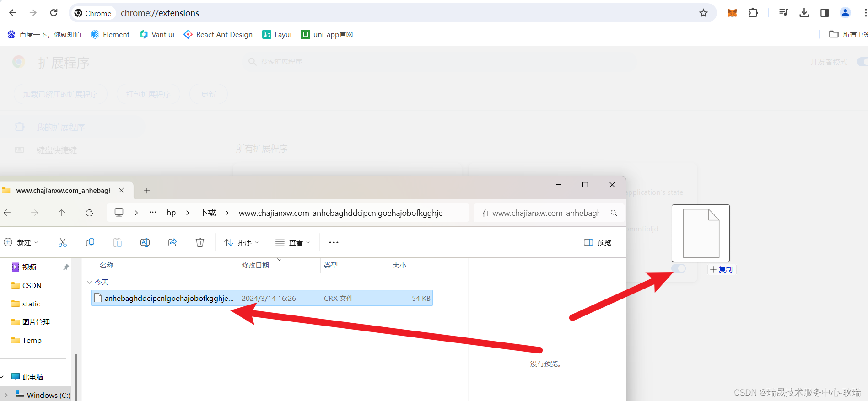Refresh the File Explorer folder

89,213
